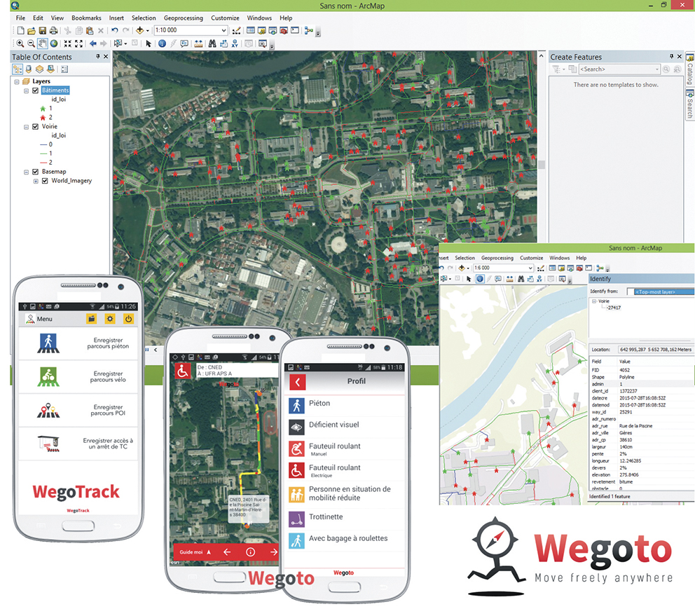Collapse the Voirie node in Identify panel
Image resolution: width=695 pixels, height=616 pixels.
(x=594, y=301)
